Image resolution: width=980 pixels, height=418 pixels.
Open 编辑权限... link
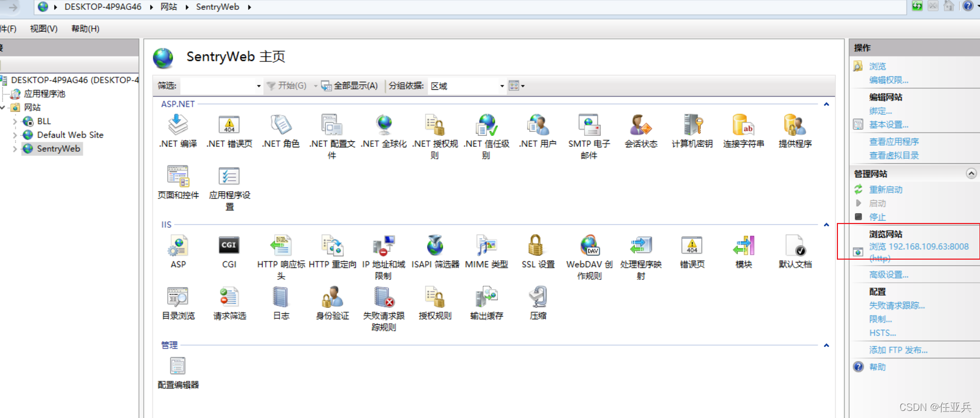point(888,80)
